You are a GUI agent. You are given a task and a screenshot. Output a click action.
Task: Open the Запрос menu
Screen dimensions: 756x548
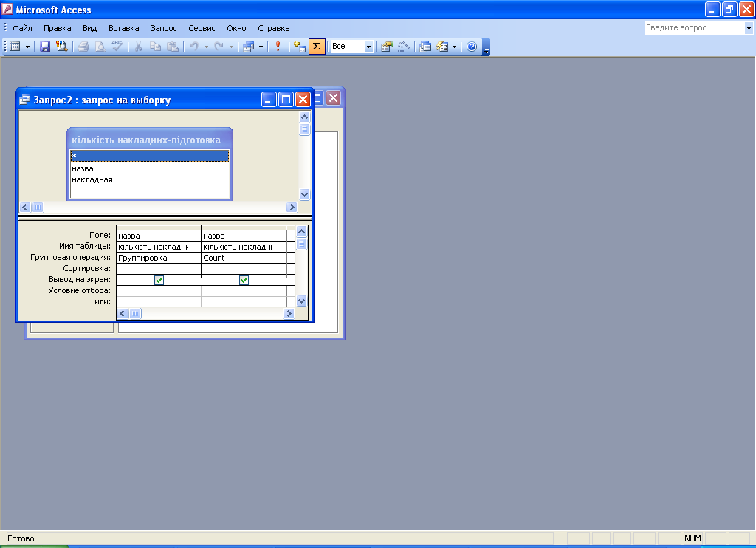(164, 28)
